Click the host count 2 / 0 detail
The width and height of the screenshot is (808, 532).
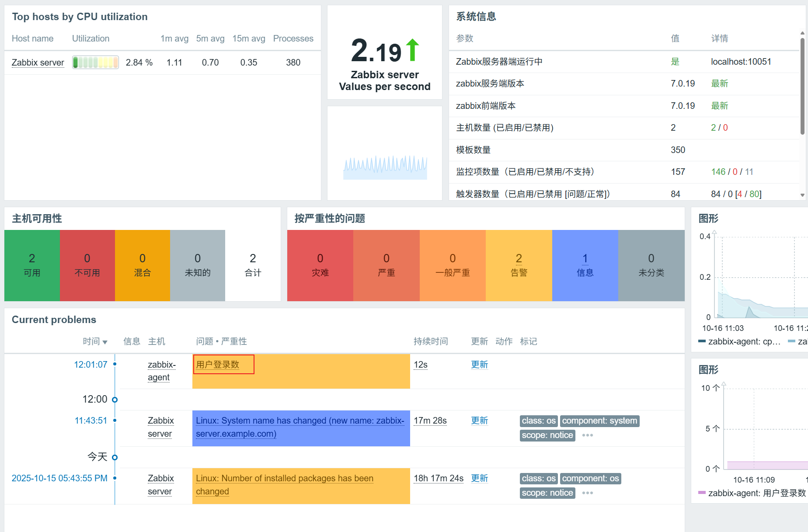tap(719, 128)
